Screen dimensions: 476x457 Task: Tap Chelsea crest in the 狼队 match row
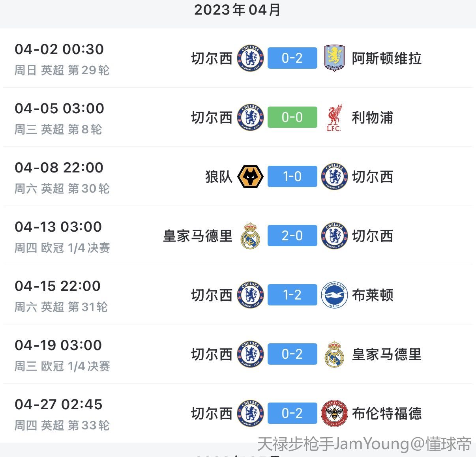click(x=334, y=177)
